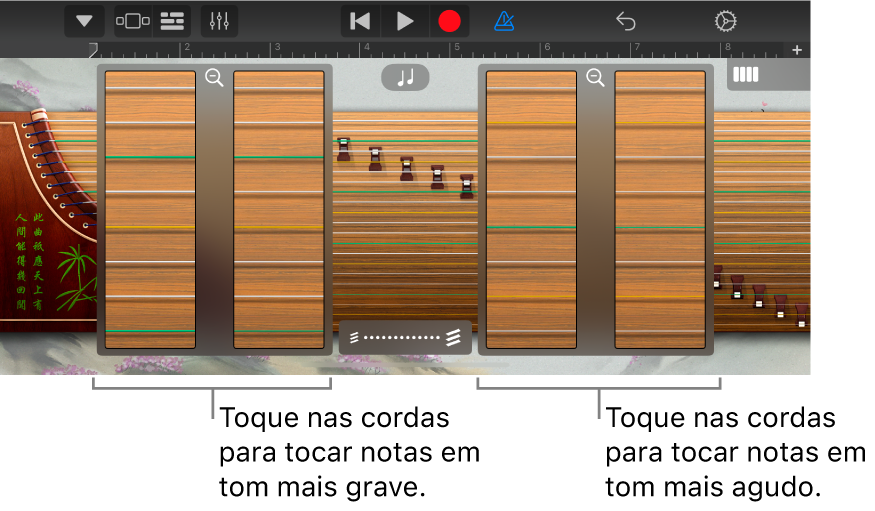Tap the ruler at bar 2
This screenshot has width=875, height=511.
click(x=186, y=49)
